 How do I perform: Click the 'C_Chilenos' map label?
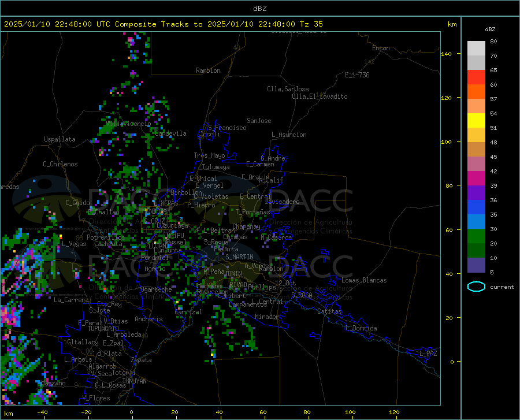pos(60,164)
